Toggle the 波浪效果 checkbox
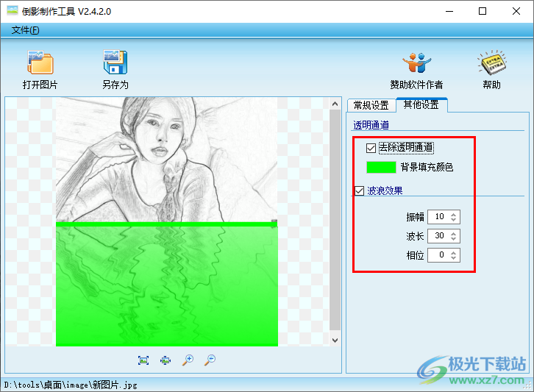 point(359,190)
